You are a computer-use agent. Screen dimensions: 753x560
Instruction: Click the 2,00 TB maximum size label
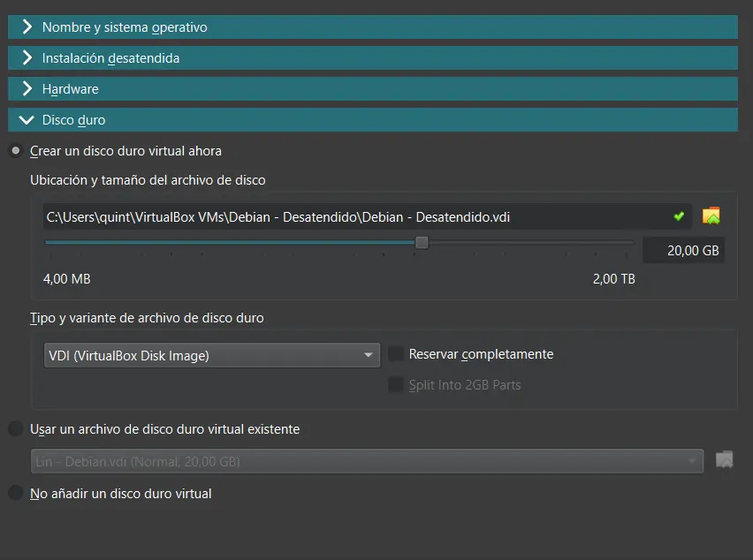click(613, 279)
